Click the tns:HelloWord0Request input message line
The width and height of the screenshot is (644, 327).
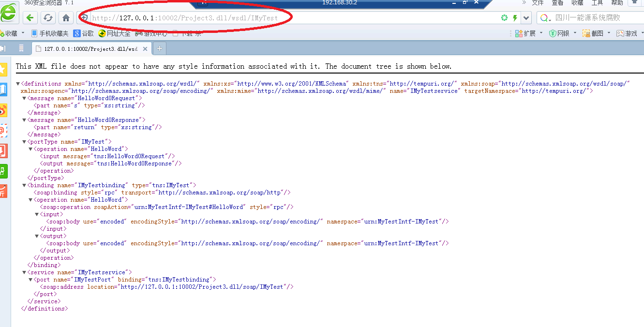[x=107, y=156]
